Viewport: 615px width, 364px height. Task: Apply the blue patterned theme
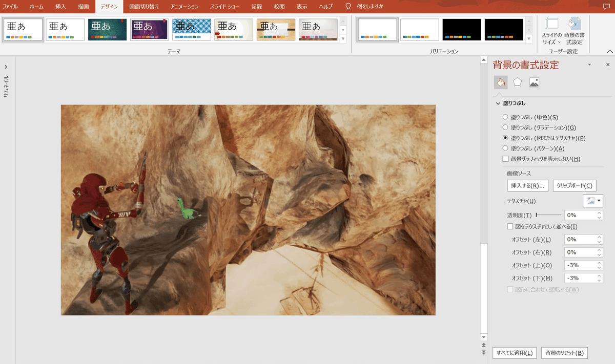[x=192, y=30]
